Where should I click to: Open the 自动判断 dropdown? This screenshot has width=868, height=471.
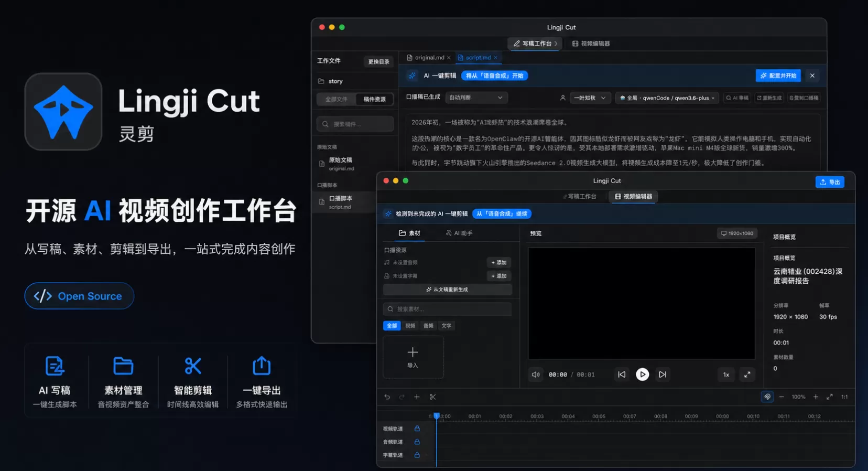[x=476, y=98]
